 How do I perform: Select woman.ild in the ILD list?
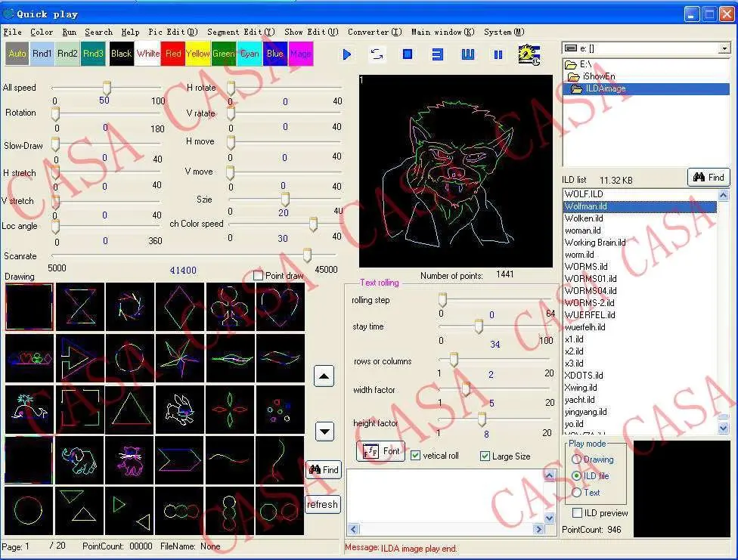click(583, 230)
